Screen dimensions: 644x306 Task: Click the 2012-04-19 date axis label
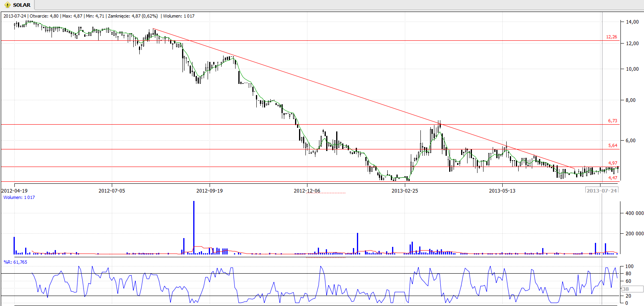coord(14,191)
